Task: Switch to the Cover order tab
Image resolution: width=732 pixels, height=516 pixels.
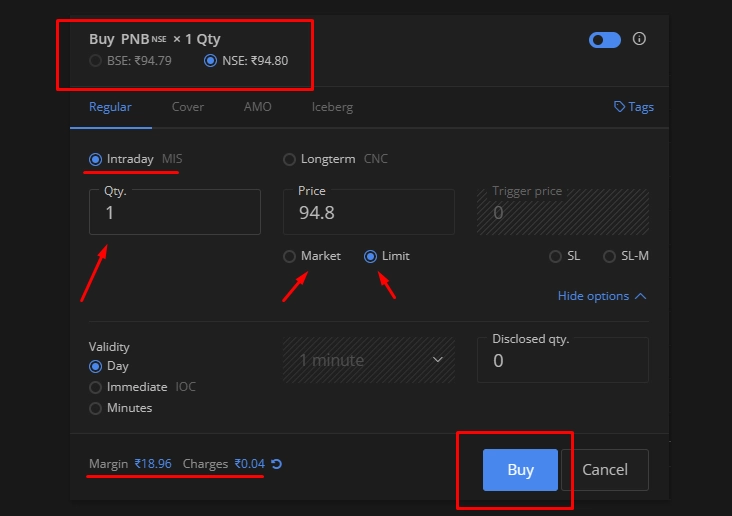Action: (188, 107)
